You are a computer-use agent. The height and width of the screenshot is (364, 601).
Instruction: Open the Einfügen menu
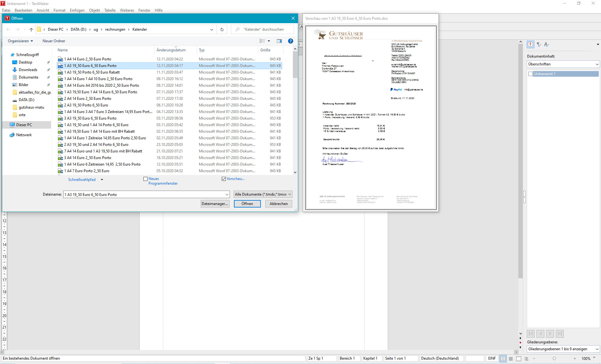click(x=77, y=10)
